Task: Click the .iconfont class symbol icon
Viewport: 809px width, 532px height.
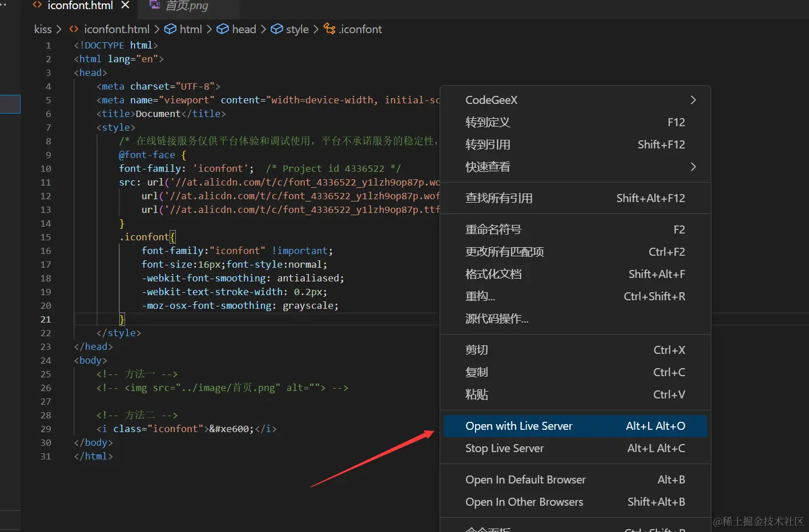Action: coord(329,29)
